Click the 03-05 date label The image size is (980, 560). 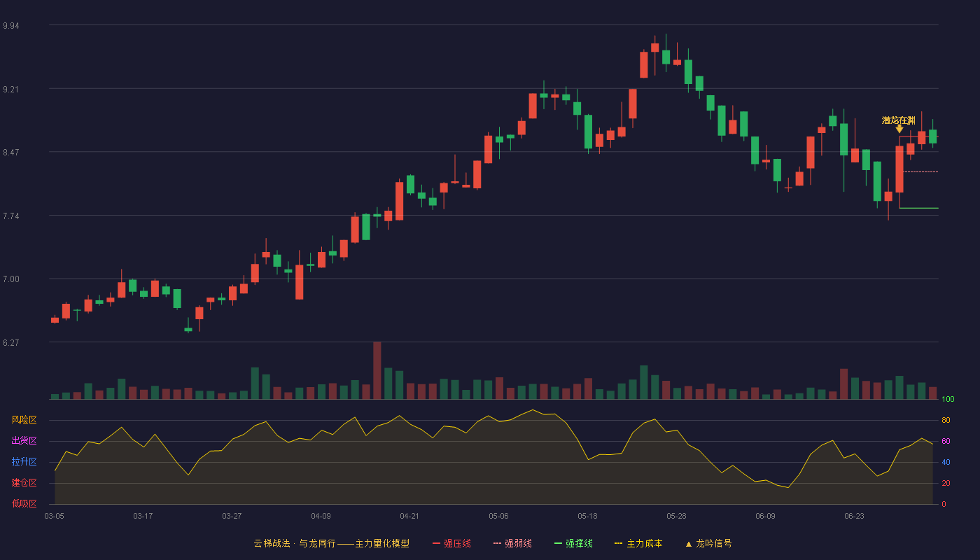tap(54, 516)
